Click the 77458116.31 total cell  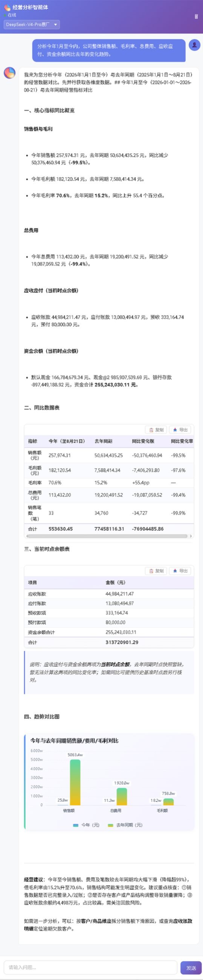pos(110,529)
